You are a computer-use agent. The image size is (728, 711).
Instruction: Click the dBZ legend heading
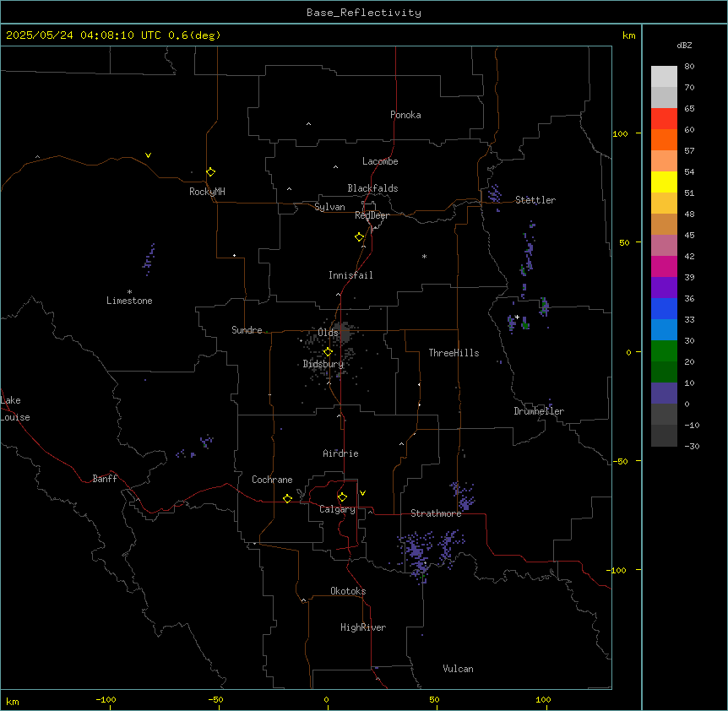tap(684, 45)
